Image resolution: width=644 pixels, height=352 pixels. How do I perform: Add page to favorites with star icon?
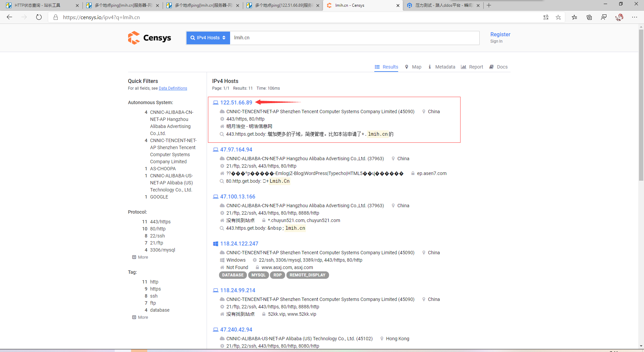click(558, 17)
